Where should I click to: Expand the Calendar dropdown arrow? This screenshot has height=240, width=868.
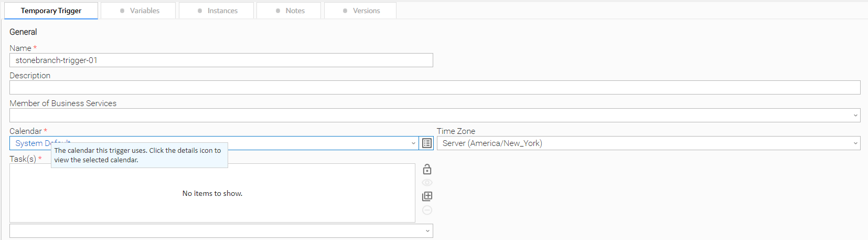413,143
